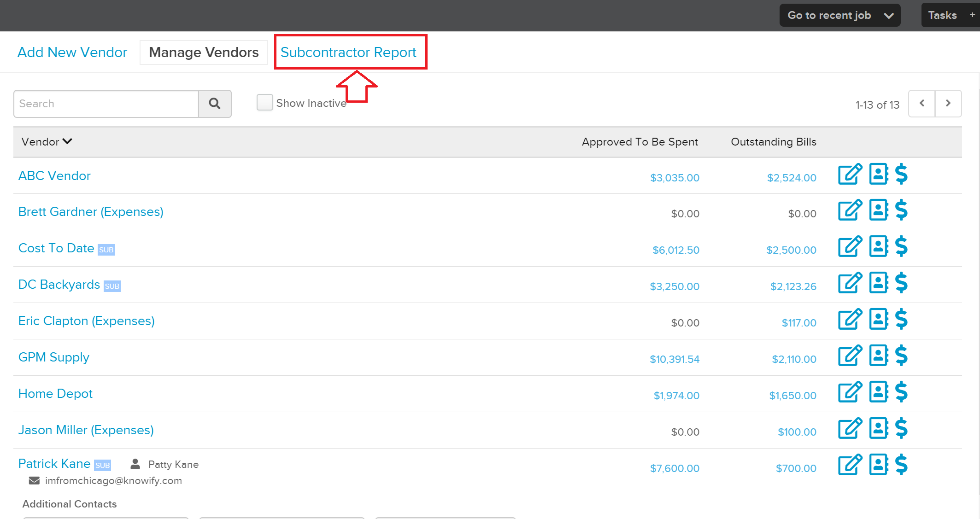980x519 pixels.
Task: Click dollar icon for ABC Vendor
Action: click(901, 174)
